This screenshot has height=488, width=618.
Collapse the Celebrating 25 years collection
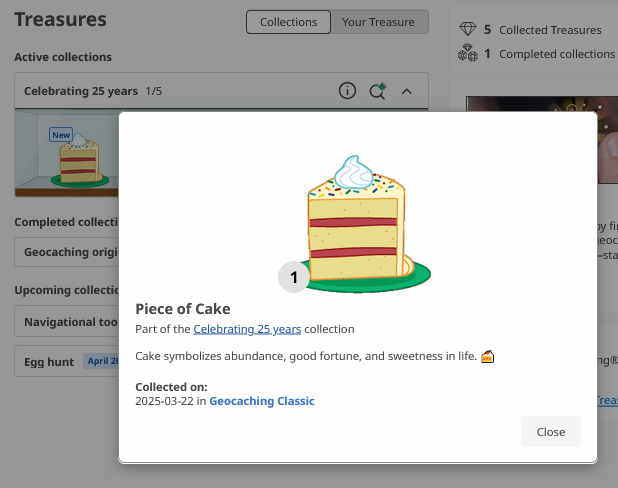coord(407,91)
